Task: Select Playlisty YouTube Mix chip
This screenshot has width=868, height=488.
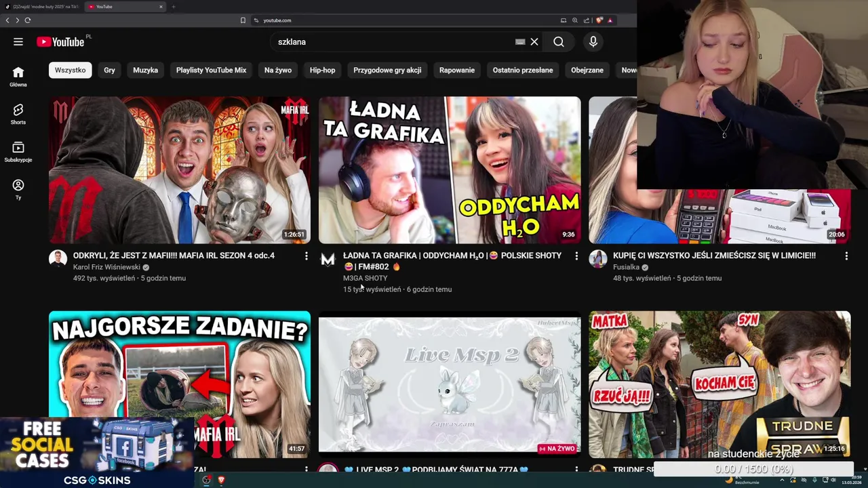Action: point(211,70)
